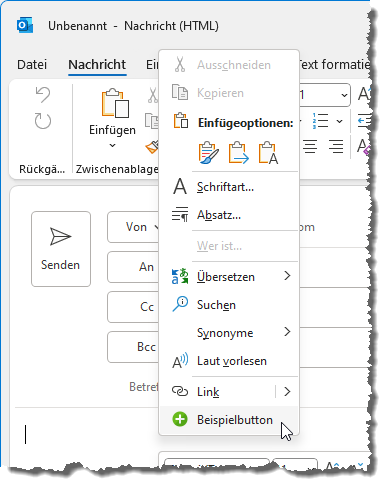Choose paste keep source formatting option
This screenshot has width=388, height=486.
coord(209,153)
